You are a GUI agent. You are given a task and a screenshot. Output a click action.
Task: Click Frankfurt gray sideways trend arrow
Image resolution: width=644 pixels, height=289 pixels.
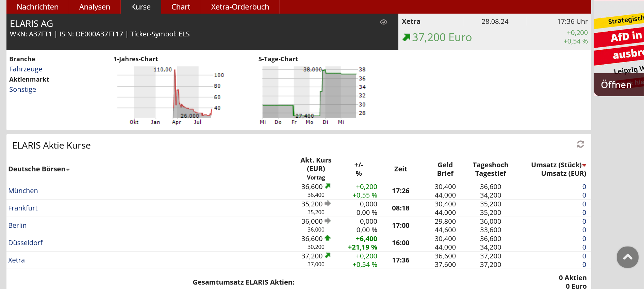(x=328, y=203)
